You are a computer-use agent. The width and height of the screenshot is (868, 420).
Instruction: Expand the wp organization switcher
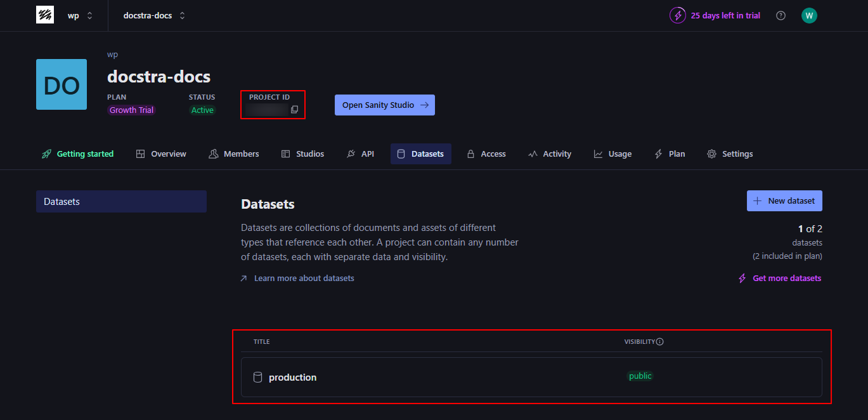[80, 15]
